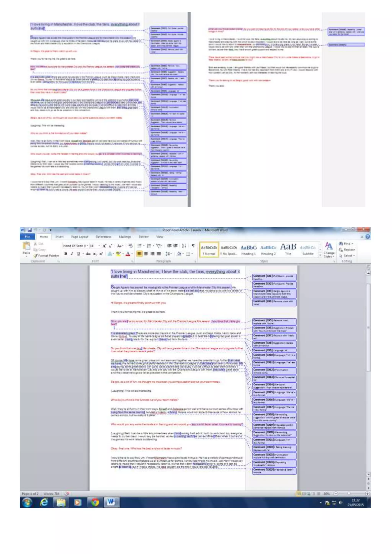This screenshot has width=392, height=554.
Task: Switch to the Review ribbon tab
Action: pyautogui.click(x=143, y=237)
